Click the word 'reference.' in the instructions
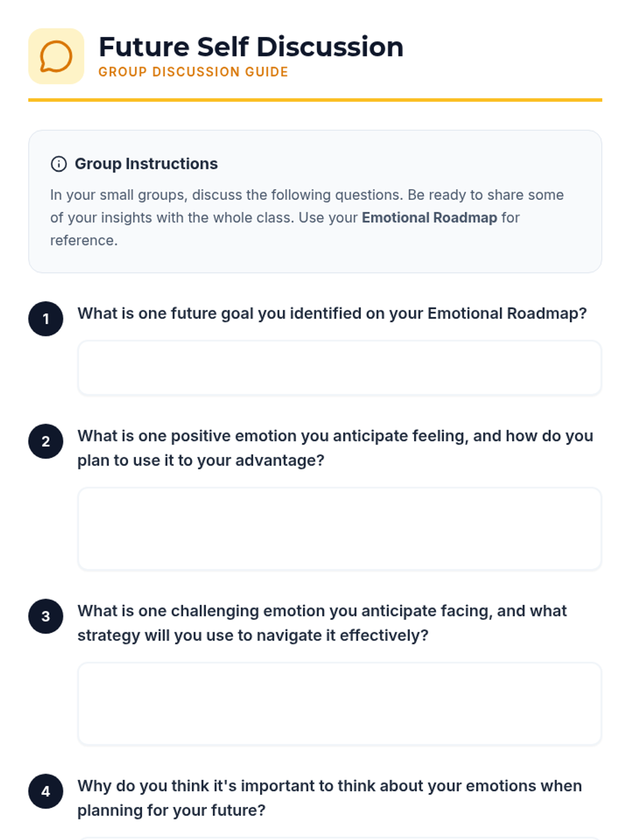630x840 pixels. click(x=84, y=240)
